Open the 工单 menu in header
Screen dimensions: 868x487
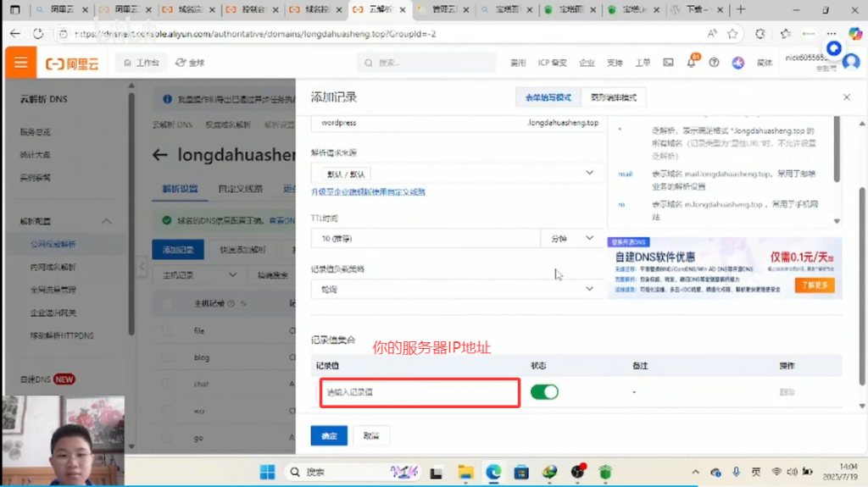pyautogui.click(x=643, y=63)
